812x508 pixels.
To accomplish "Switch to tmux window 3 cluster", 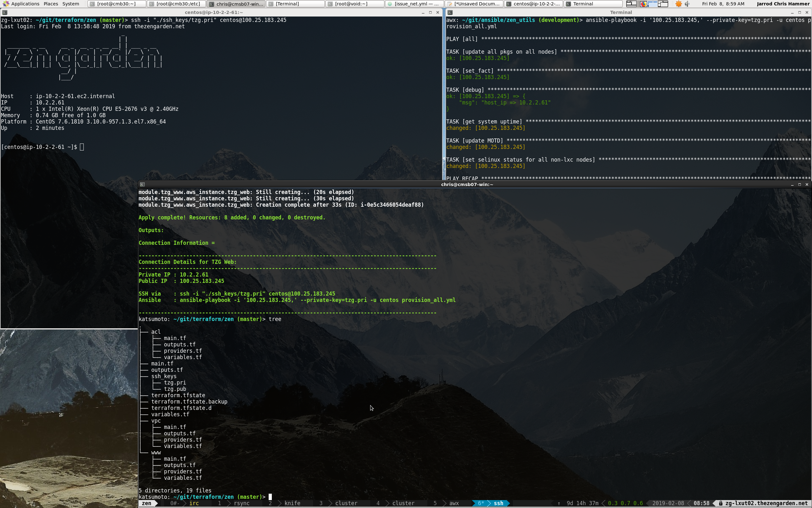I will [346, 503].
